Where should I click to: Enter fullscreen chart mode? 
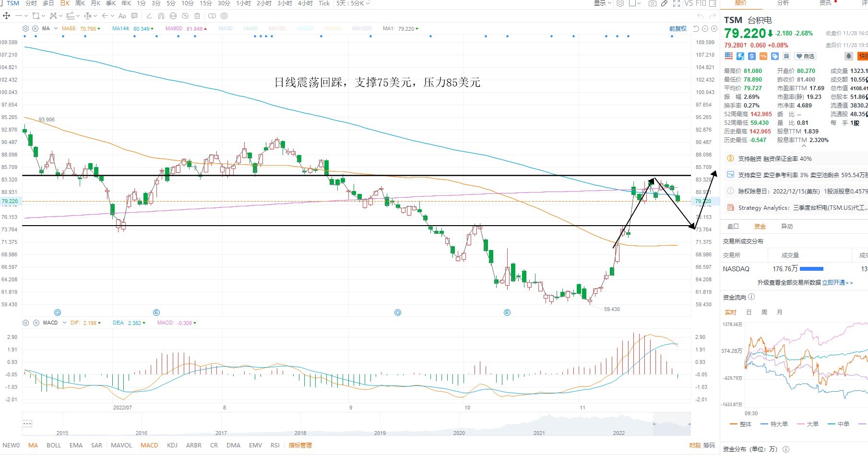click(677, 3)
